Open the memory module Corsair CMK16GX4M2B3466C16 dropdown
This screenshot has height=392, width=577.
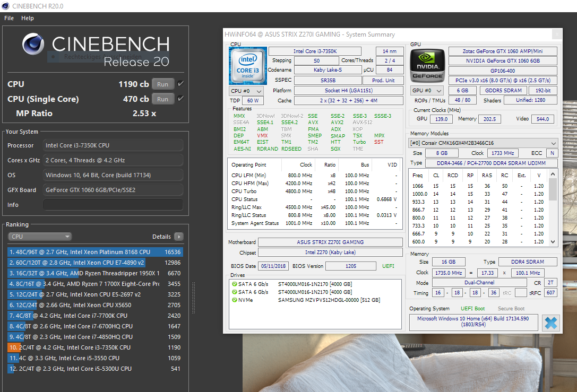point(484,143)
